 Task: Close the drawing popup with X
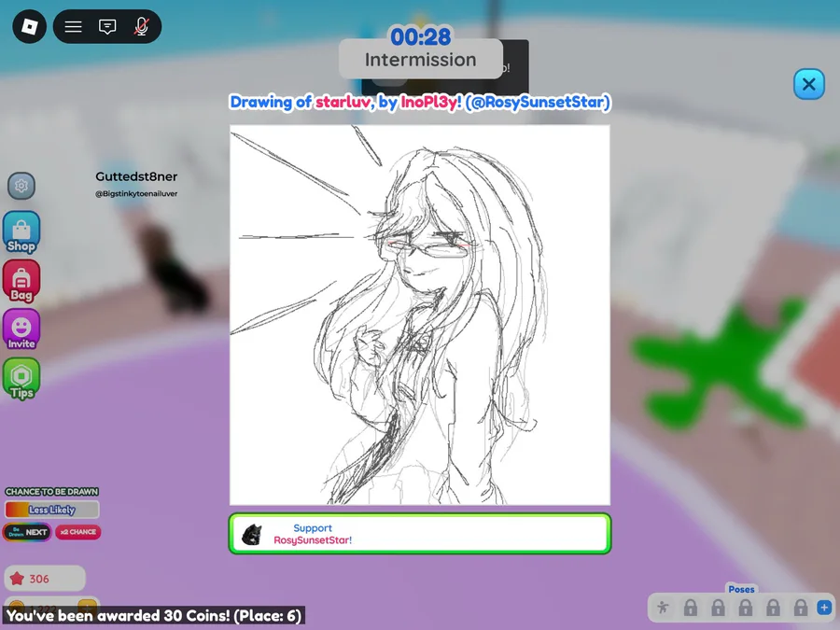tap(809, 84)
